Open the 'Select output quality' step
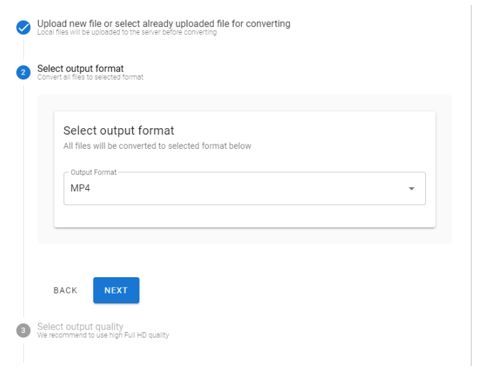This screenshot has width=482, height=388. click(80, 326)
